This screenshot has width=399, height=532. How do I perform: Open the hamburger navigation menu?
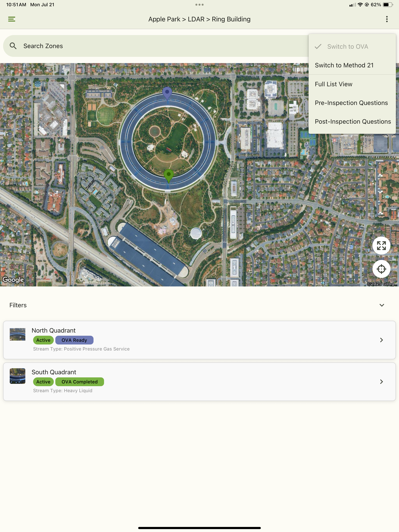11,19
